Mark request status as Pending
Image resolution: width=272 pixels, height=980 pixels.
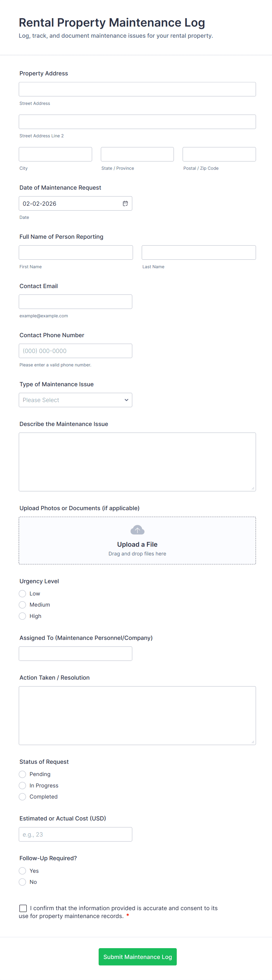coord(23,774)
